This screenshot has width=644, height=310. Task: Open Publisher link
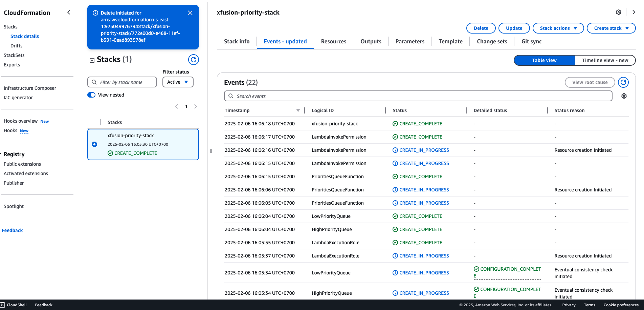coord(14,183)
